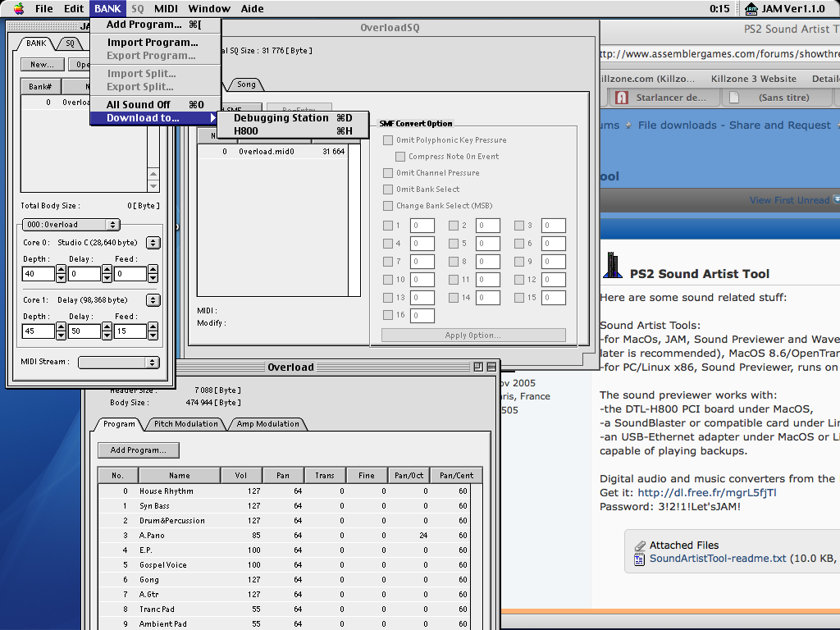The image size is (840, 630).
Task: Check Omit Channel Pressure option
Action: (x=388, y=173)
